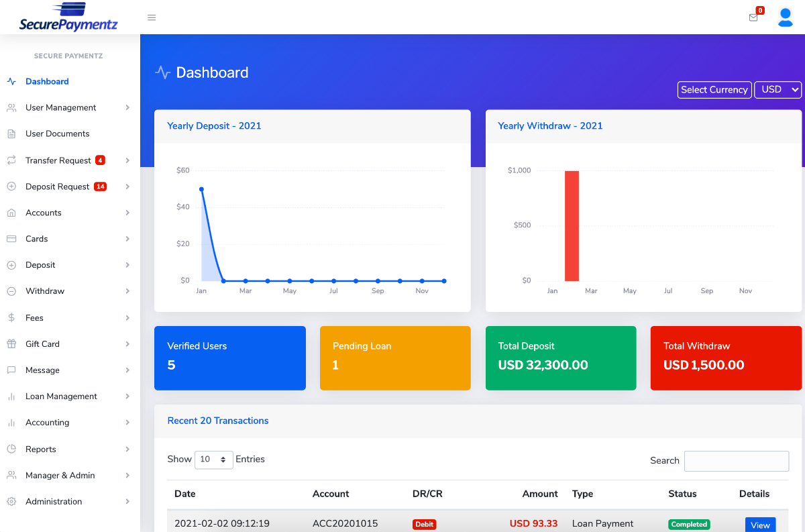The width and height of the screenshot is (805, 532).
Task: Select Transfer Request in the sidebar
Action: [58, 160]
